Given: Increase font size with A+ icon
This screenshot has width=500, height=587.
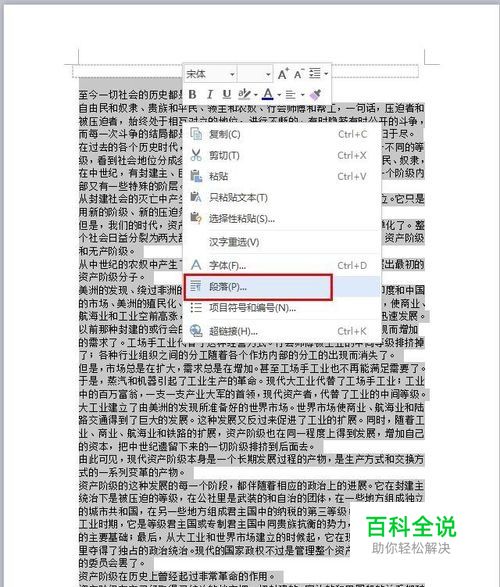Looking at the screenshot, I should pos(283,74).
